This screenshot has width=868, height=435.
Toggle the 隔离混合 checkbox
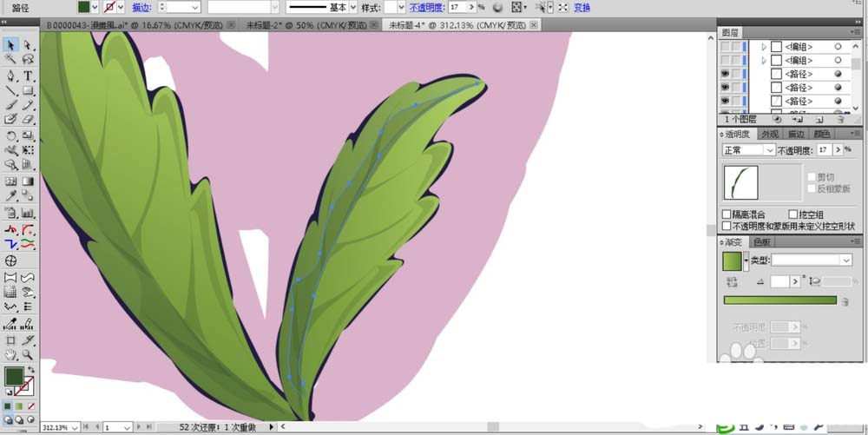tap(727, 214)
